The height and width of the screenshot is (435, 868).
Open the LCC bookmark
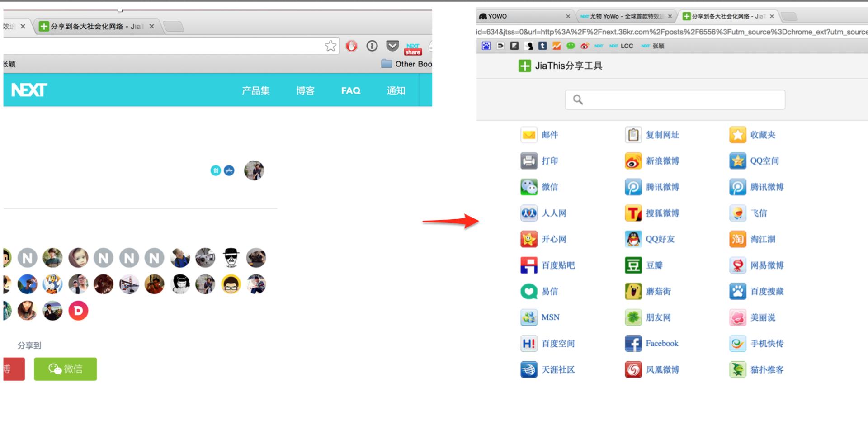pos(622,46)
